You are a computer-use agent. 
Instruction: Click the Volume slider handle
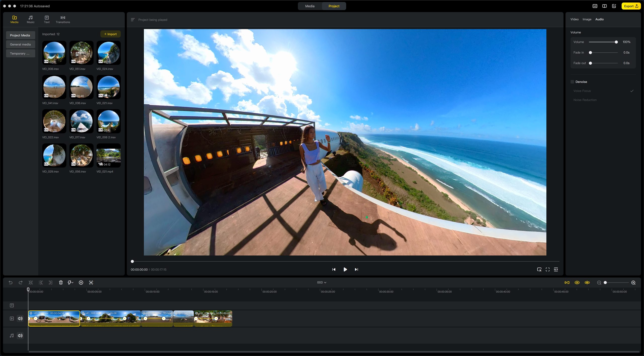(616, 42)
